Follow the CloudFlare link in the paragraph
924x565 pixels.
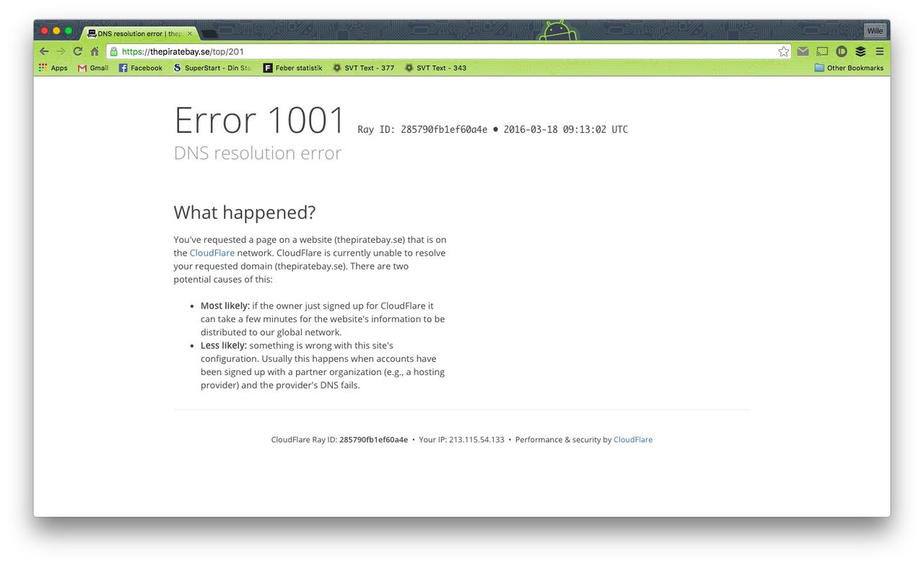tap(212, 253)
